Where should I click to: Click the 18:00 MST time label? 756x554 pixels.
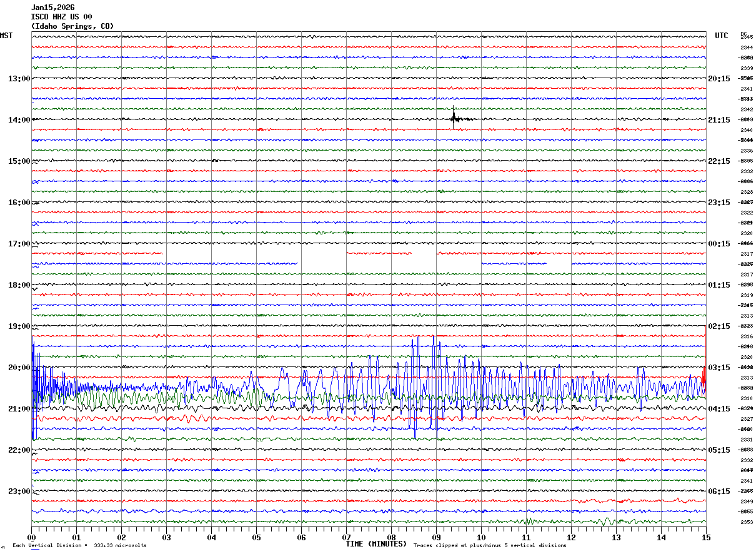[x=19, y=285]
